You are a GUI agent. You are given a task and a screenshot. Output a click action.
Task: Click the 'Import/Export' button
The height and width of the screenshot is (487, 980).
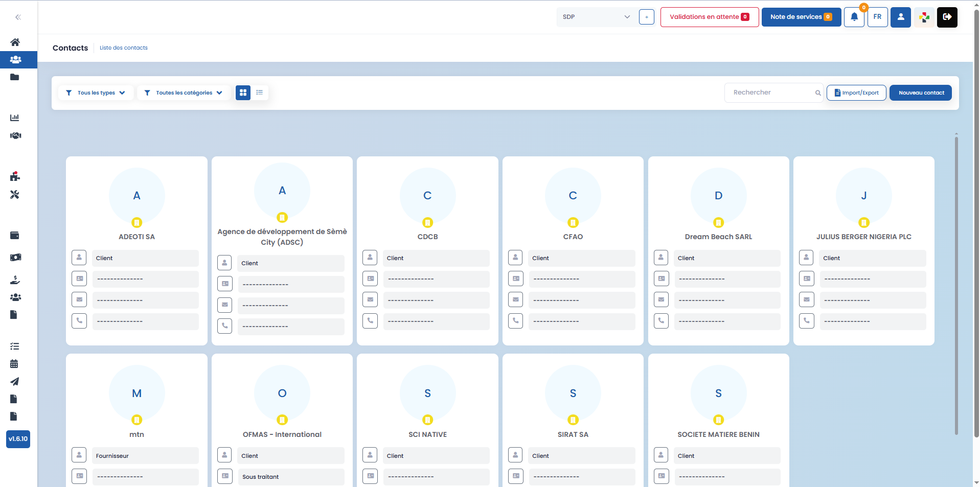point(856,93)
